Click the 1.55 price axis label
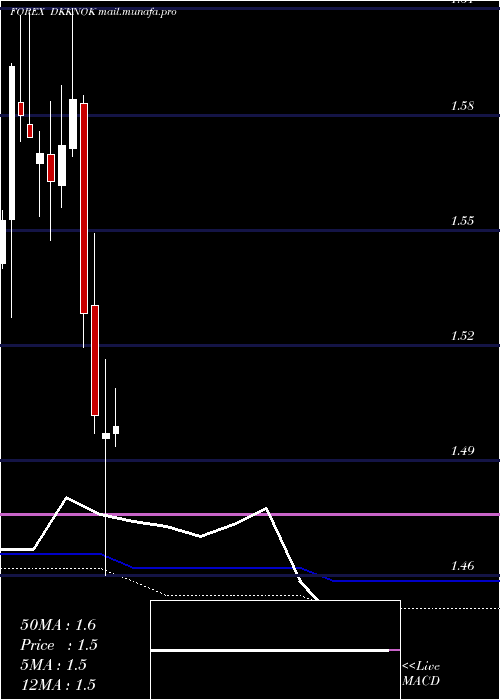500x700 pixels. point(462,221)
